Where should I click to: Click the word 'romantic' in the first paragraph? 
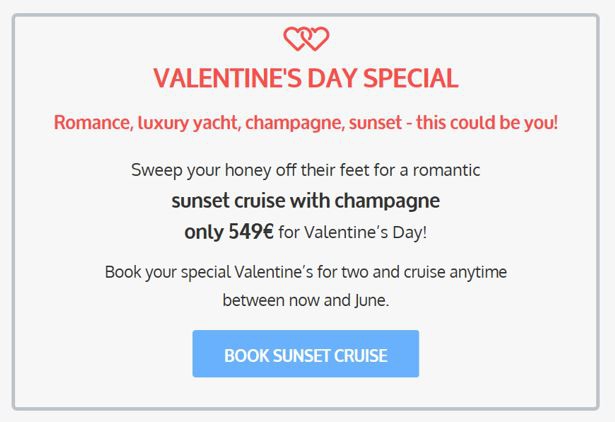(446, 170)
